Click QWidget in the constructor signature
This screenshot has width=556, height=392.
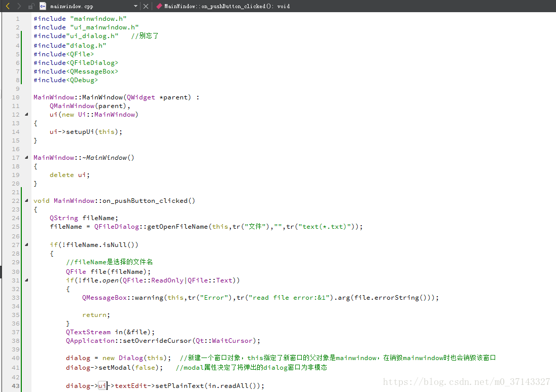pyautogui.click(x=141, y=97)
